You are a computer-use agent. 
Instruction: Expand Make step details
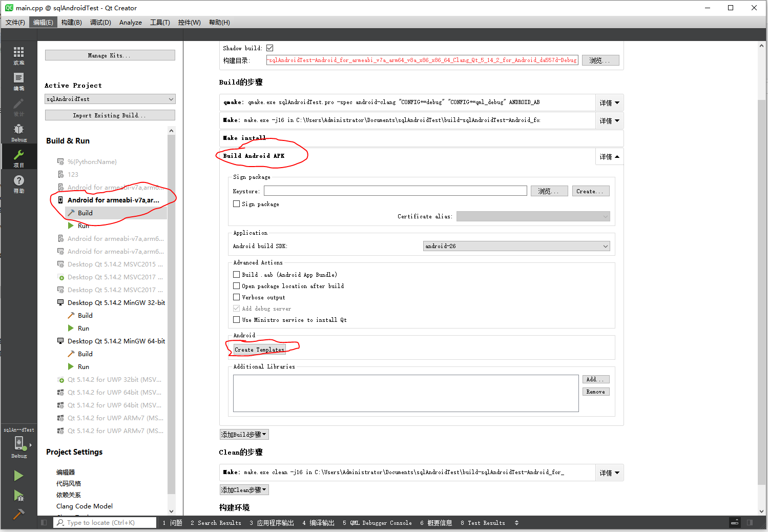coord(610,120)
